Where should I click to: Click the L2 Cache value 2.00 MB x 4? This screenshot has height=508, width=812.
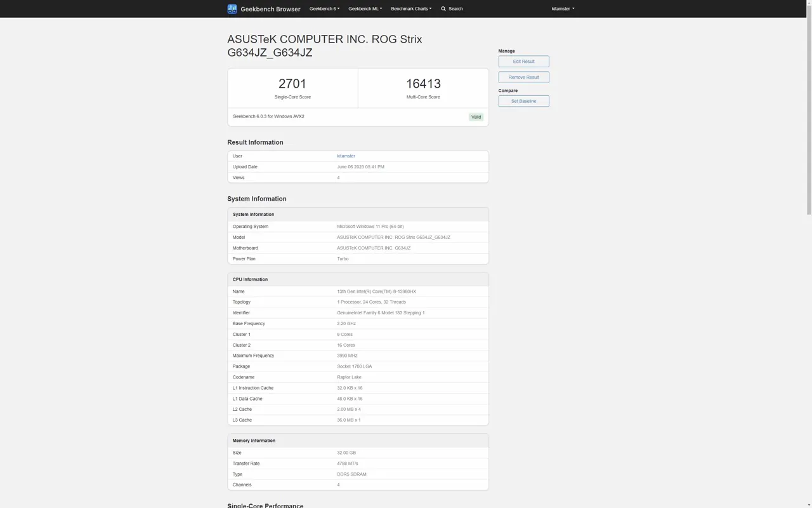(x=348, y=410)
